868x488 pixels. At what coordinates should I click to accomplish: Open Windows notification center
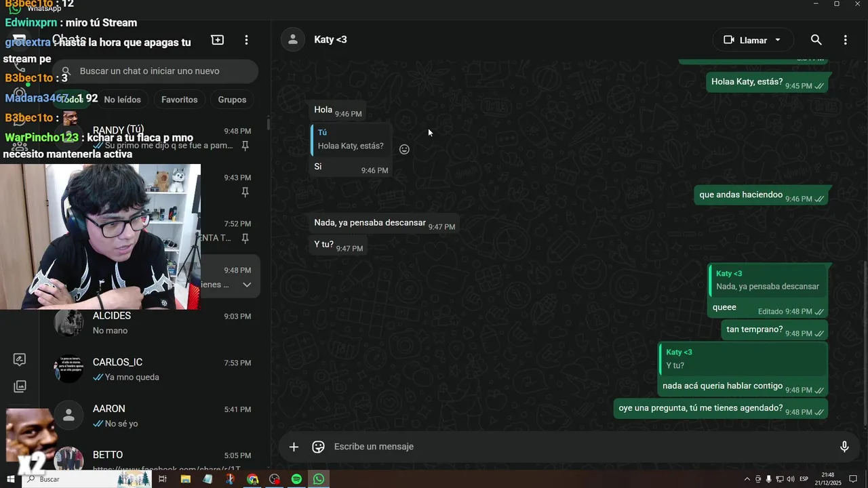pyautogui.click(x=854, y=479)
